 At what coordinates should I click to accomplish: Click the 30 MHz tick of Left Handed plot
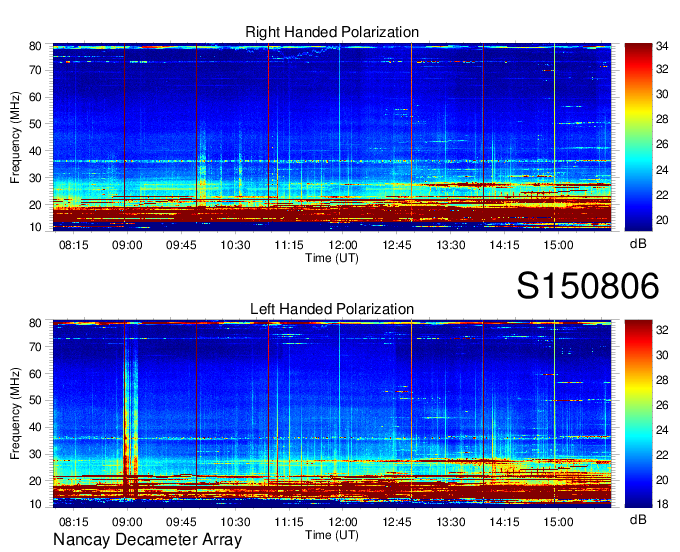[35, 454]
